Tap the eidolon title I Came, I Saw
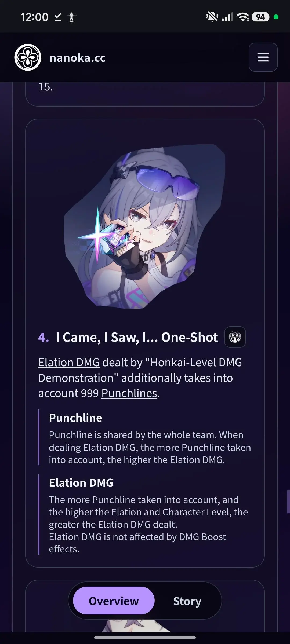Image resolution: width=290 pixels, height=644 pixels. (x=137, y=337)
